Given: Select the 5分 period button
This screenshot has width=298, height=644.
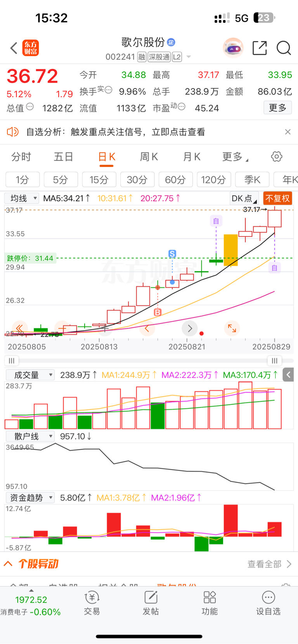Looking at the screenshot, I should click(61, 180).
